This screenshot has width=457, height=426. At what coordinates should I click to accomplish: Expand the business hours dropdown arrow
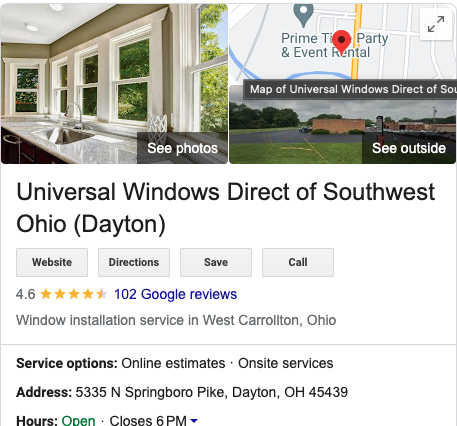coord(194,421)
